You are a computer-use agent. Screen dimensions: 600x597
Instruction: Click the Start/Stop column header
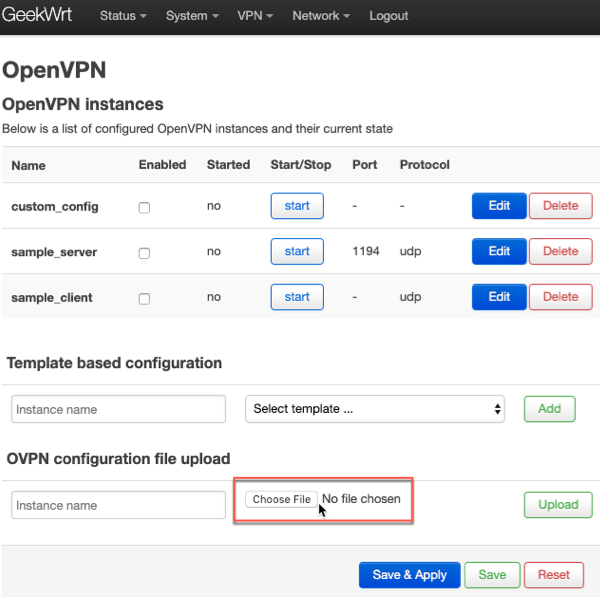[x=301, y=165]
